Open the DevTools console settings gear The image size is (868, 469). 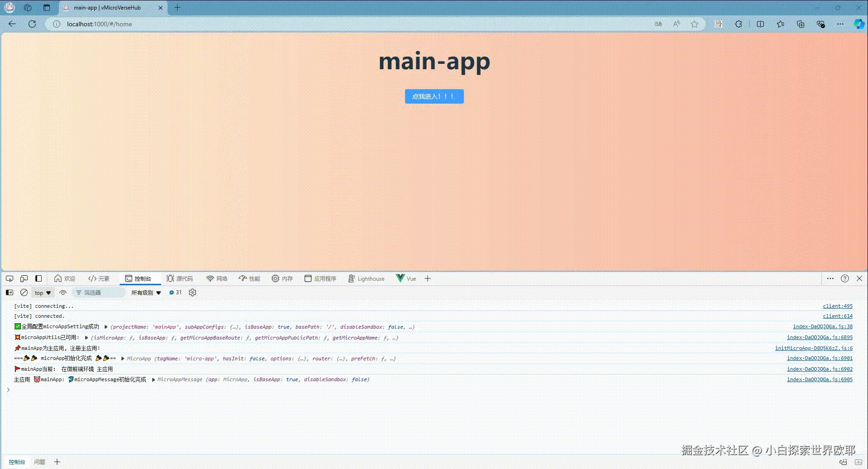coord(192,292)
